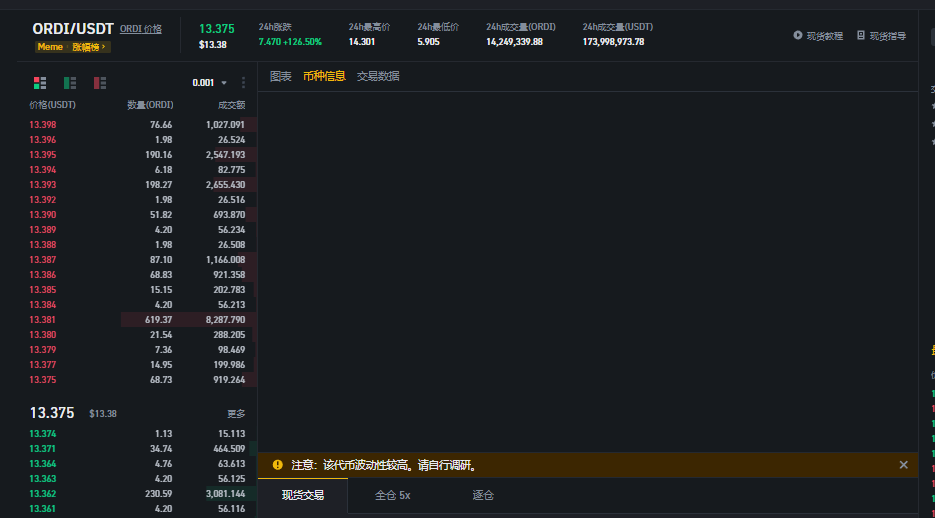Click the header price 13.375 above $13.38
Viewport: 935px width, 518px height.
click(216, 29)
